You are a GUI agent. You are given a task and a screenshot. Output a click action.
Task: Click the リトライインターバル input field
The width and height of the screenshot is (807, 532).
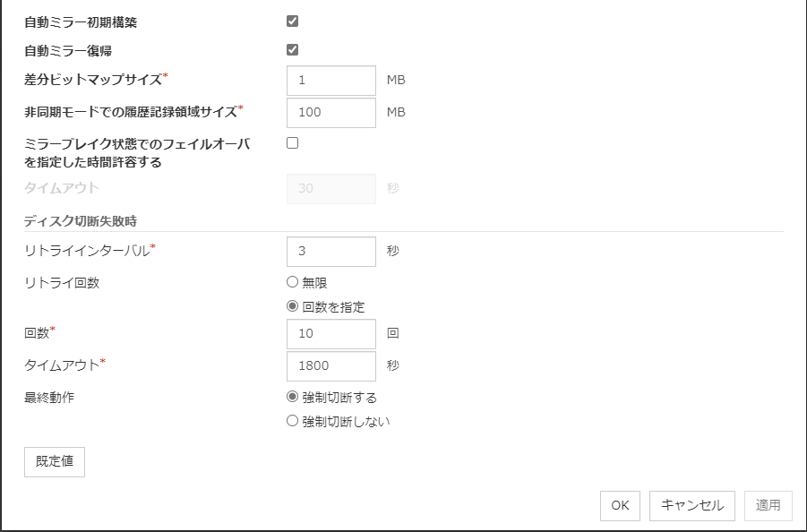331,252
